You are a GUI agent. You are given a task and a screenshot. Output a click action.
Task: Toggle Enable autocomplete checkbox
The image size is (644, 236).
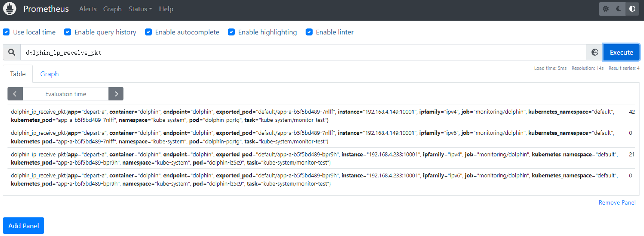pos(148,32)
